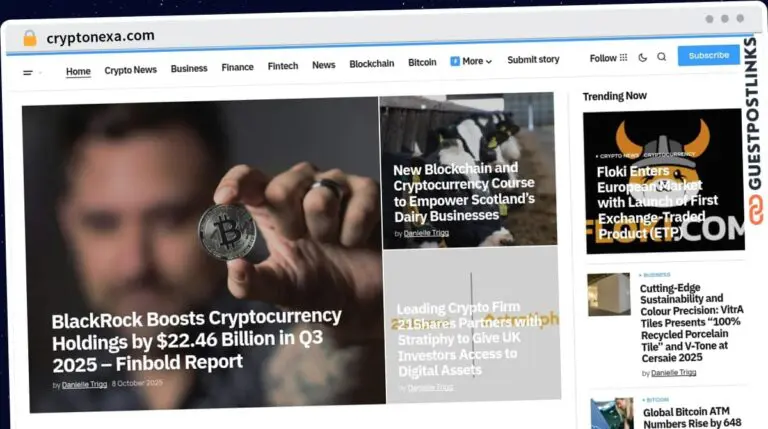Select the Blockchain menu item
768x429 pixels.
point(372,64)
